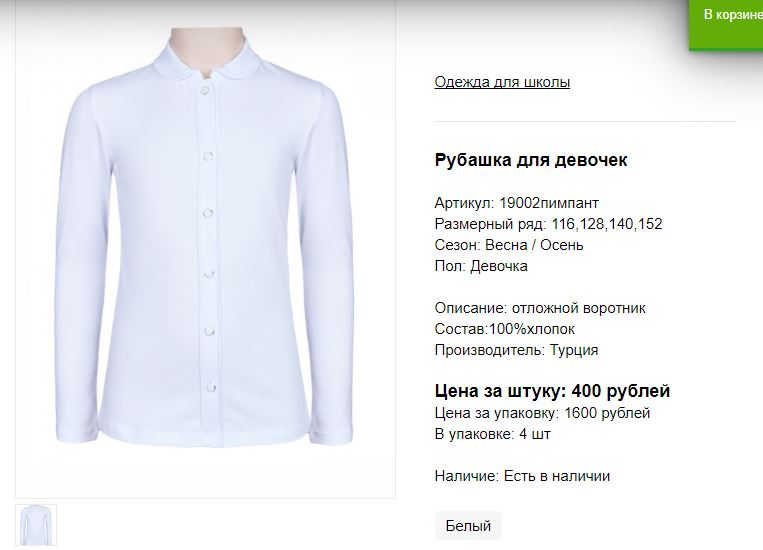Image resolution: width=763 pixels, height=550 pixels.
Task: Click the main white shirt product image
Action: coord(205,248)
